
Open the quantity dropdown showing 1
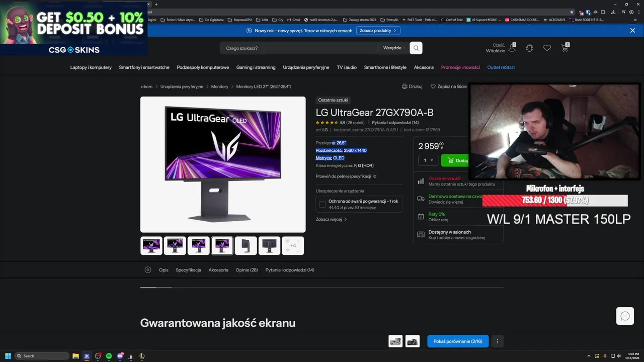pos(429,160)
